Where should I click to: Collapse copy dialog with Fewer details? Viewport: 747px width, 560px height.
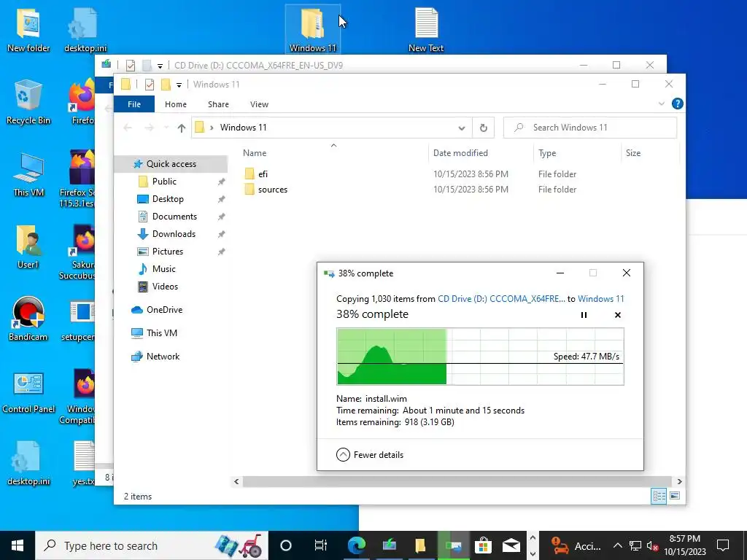(370, 455)
